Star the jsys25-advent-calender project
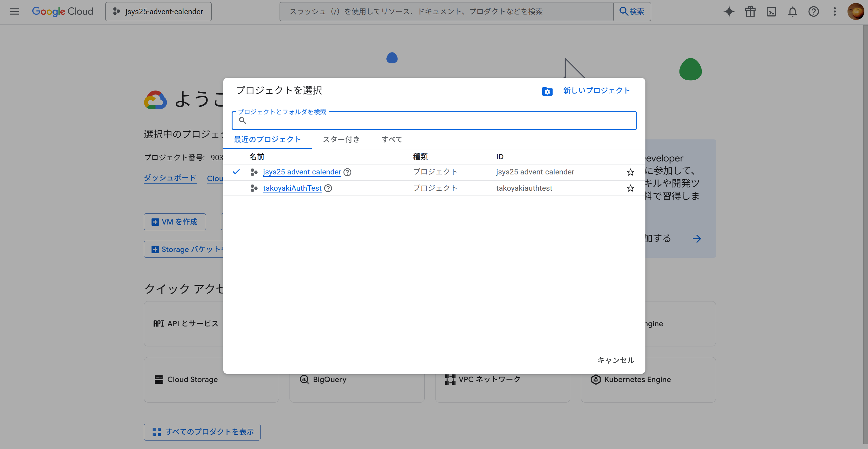Viewport: 868px width, 449px height. (x=630, y=172)
